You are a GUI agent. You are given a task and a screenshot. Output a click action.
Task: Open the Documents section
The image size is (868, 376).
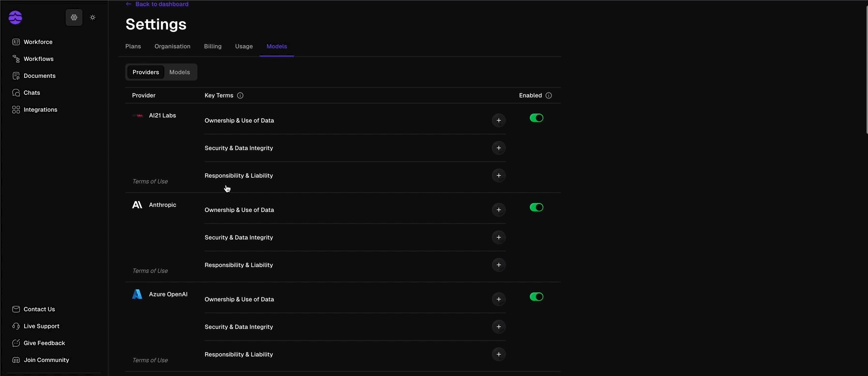(34, 76)
